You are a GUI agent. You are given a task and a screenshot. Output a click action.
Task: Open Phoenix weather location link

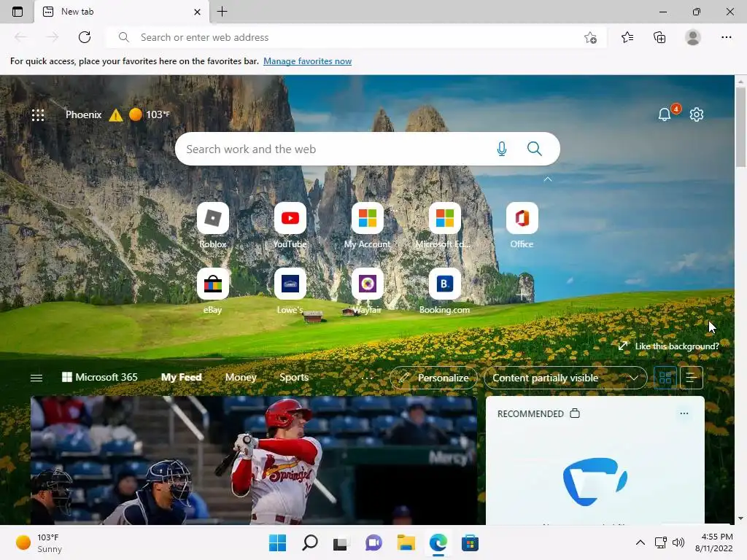(83, 114)
